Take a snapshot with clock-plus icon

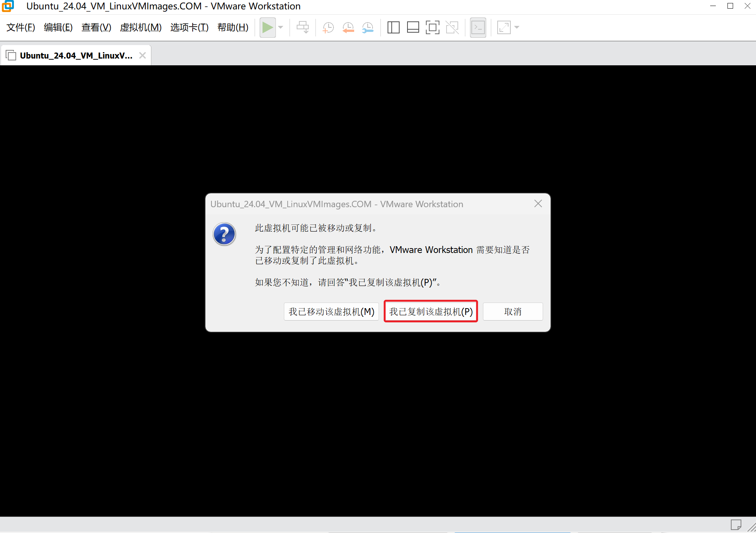pos(328,27)
